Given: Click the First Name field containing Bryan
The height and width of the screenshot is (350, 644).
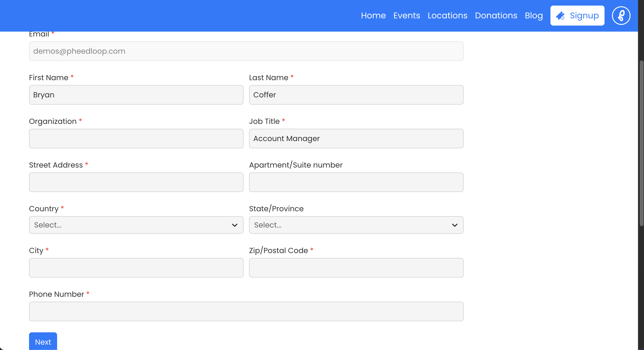Looking at the screenshot, I should 136,95.
